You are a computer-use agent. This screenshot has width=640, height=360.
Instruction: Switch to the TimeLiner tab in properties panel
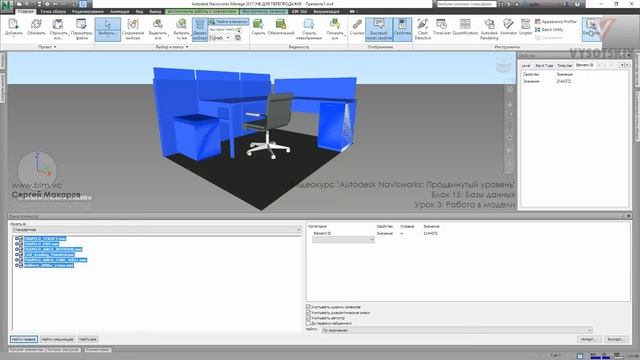tap(564, 65)
